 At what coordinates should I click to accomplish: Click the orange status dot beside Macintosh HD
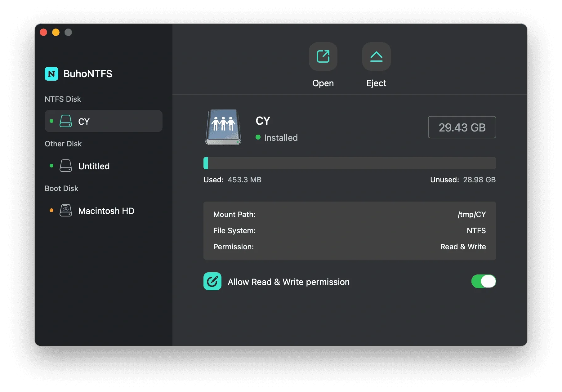51,211
